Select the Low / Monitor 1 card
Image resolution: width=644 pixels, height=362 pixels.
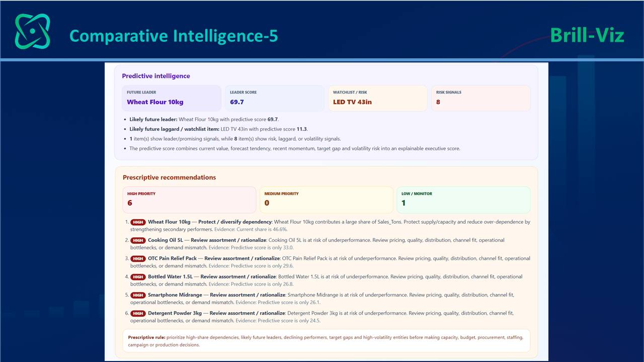point(463,200)
